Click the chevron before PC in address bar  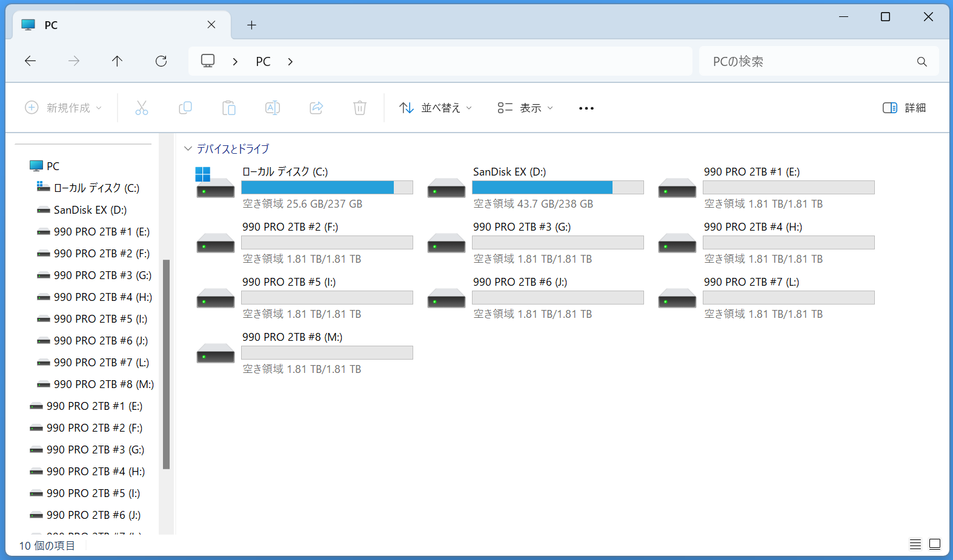click(235, 61)
